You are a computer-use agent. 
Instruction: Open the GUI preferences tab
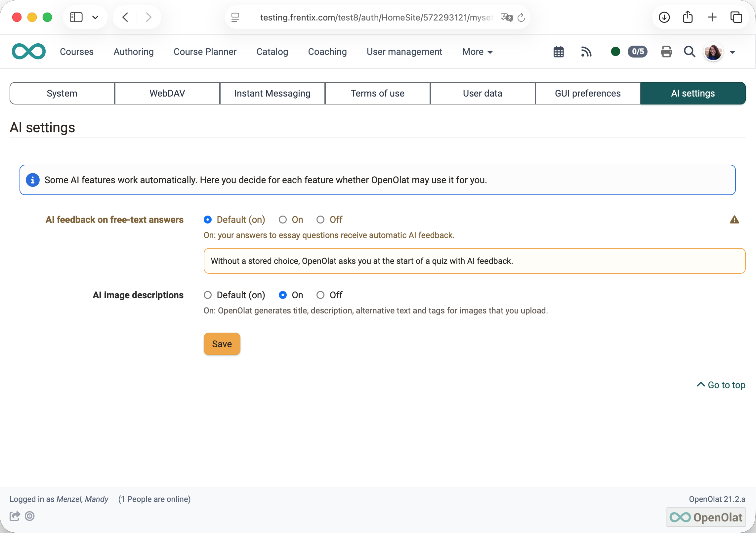(x=588, y=93)
